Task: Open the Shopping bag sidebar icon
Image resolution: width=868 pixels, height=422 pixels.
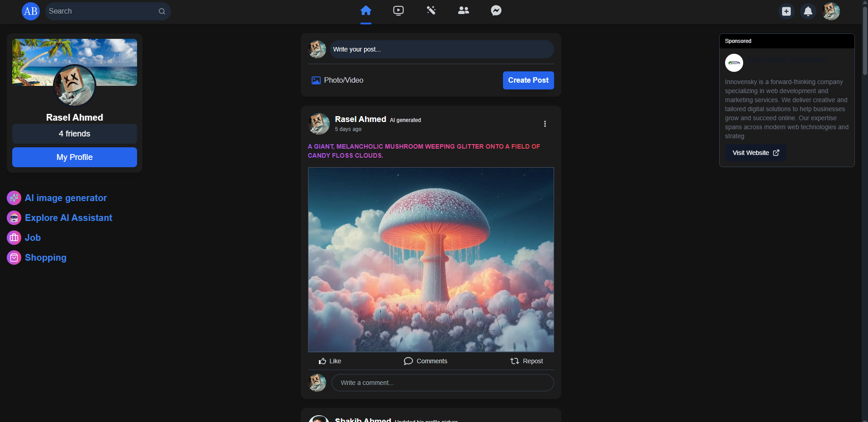Action: [14, 258]
